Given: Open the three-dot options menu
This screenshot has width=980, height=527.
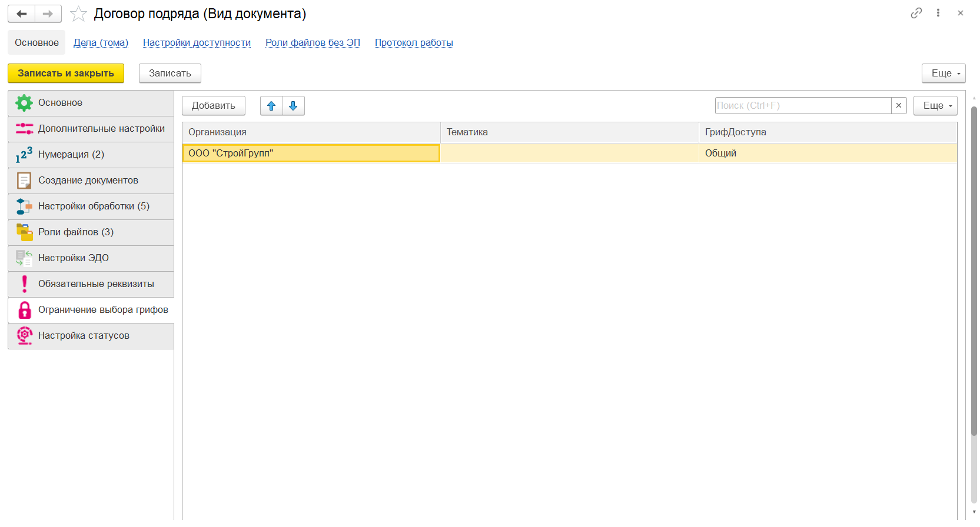Looking at the screenshot, I should [x=938, y=13].
